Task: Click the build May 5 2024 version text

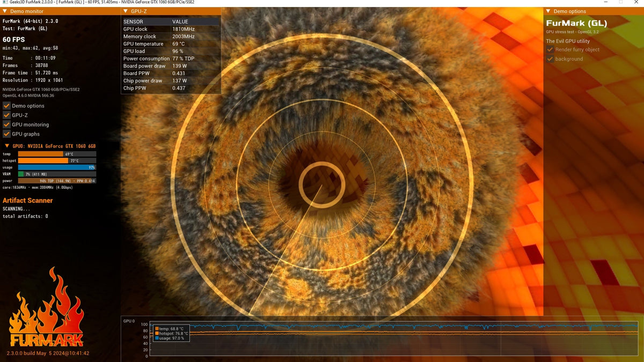Action: (48, 353)
